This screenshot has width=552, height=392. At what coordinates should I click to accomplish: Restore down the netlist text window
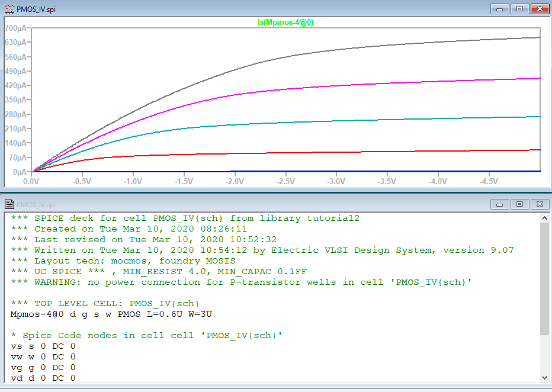click(519, 204)
